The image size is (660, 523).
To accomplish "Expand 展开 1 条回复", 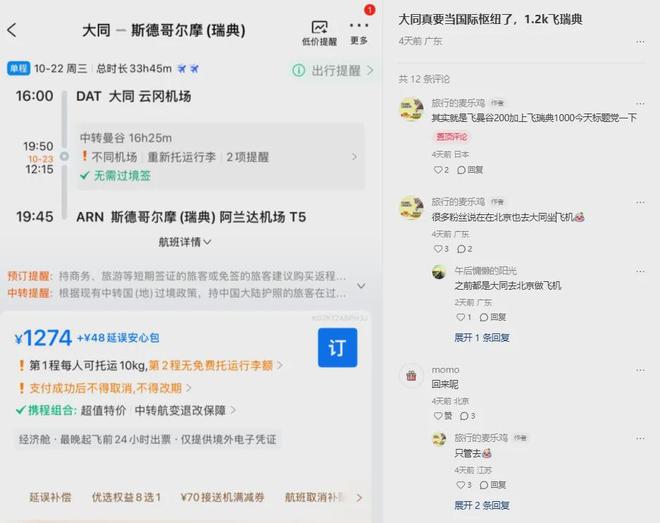I will point(482,337).
